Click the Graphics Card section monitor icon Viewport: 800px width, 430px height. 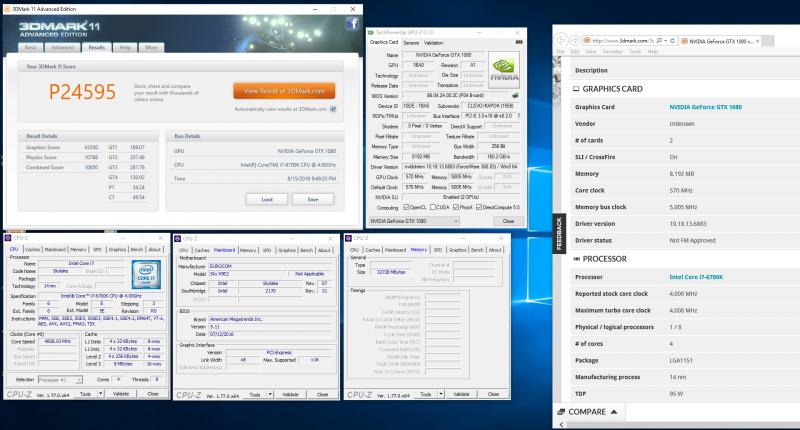tap(576, 89)
